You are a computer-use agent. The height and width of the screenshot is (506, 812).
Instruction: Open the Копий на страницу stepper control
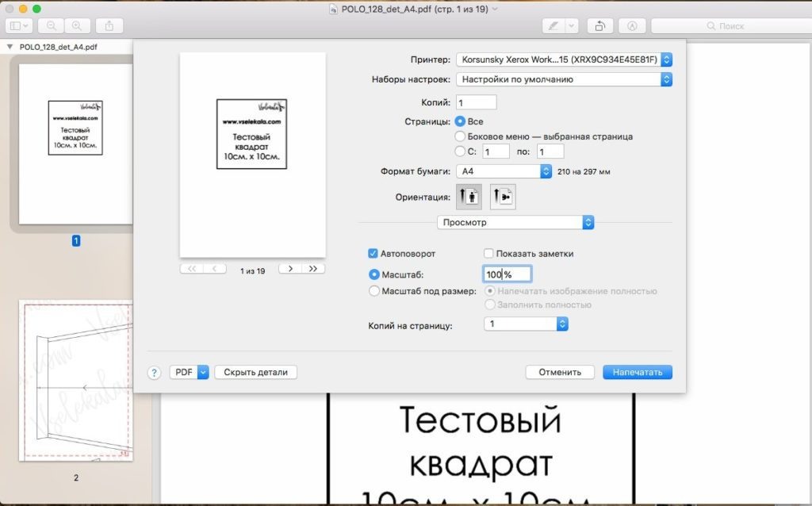click(x=561, y=324)
